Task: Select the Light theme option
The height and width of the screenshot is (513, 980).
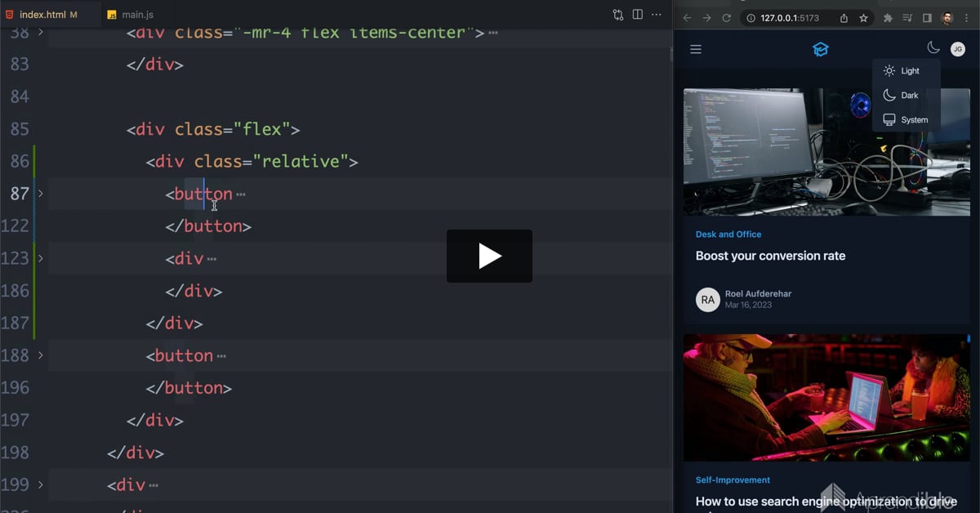Action: pyautogui.click(x=906, y=71)
